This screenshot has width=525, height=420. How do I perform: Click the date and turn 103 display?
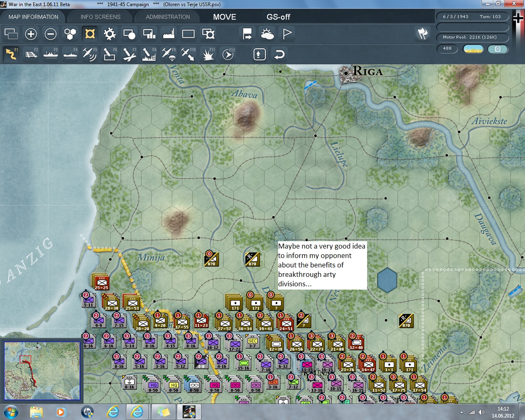click(x=472, y=17)
